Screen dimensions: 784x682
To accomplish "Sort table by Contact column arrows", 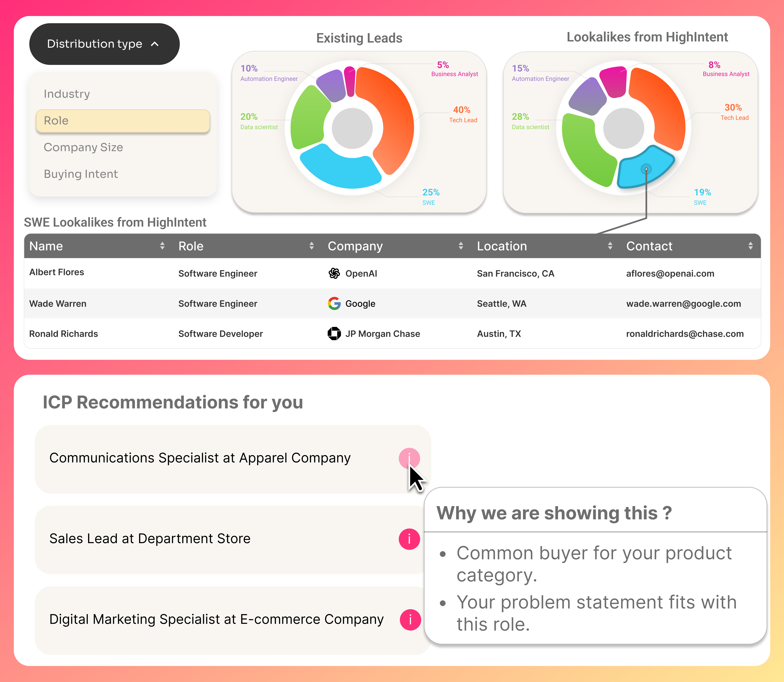I will click(750, 246).
